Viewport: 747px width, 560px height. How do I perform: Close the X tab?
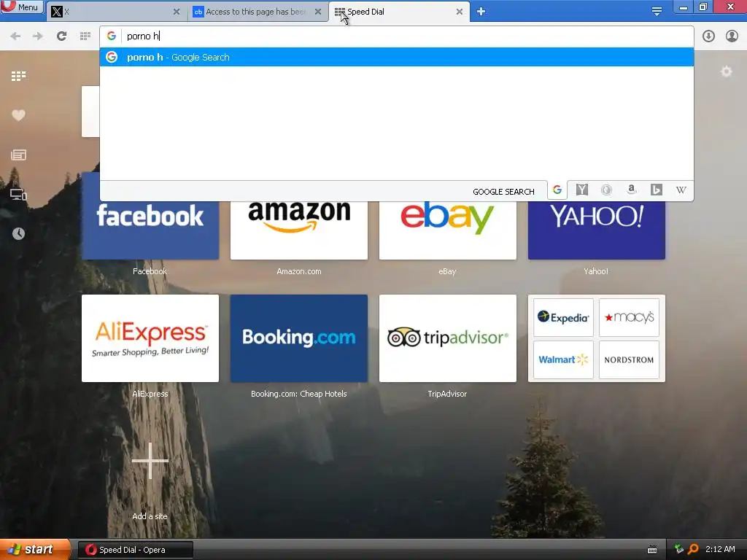click(x=177, y=12)
